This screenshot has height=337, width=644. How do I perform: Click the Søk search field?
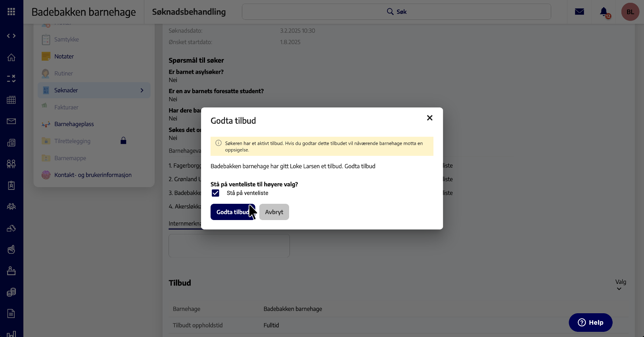pos(396,12)
